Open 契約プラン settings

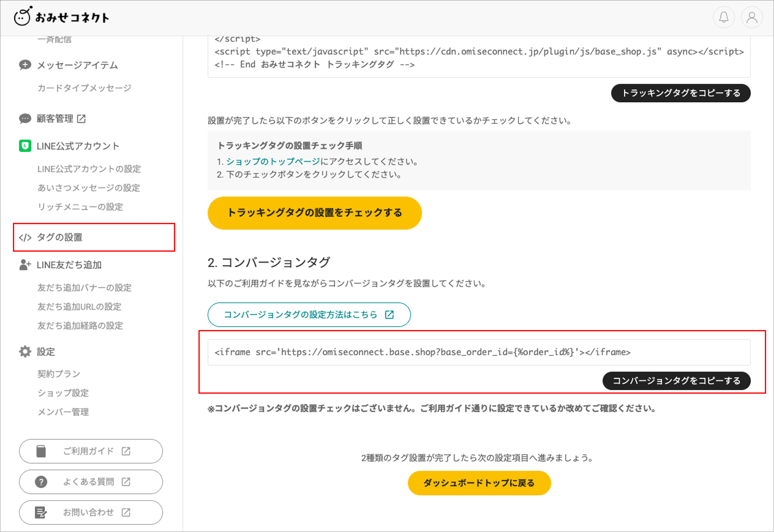59,374
